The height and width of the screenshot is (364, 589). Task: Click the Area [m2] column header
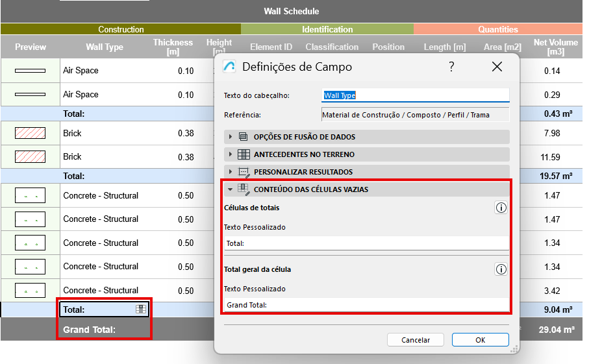point(502,47)
